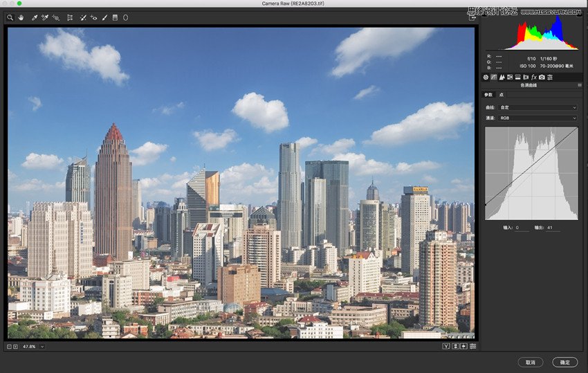Screen dimensions: 588x373
Task: Click the zoom in plus button
Action: point(15,347)
